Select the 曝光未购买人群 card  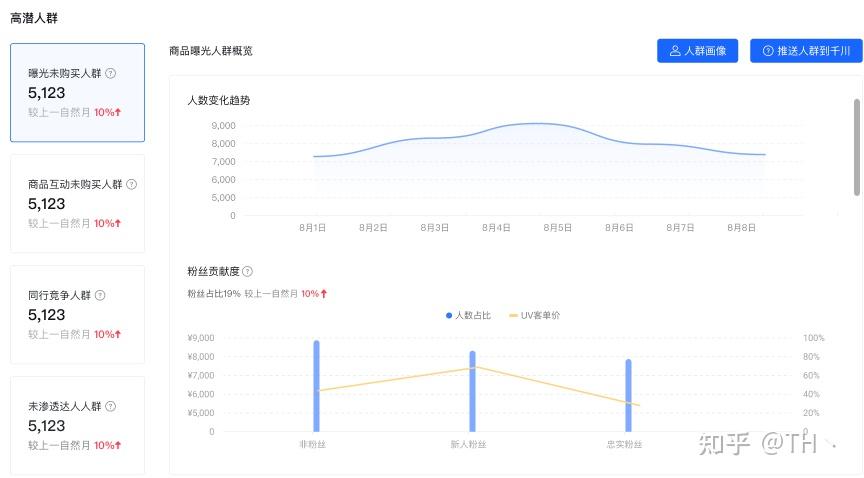78,93
